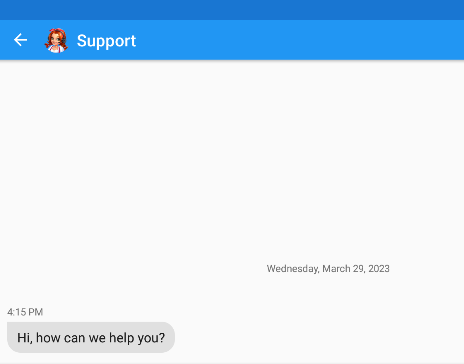Tap the '2023' year in the date separator

pyautogui.click(x=379, y=269)
